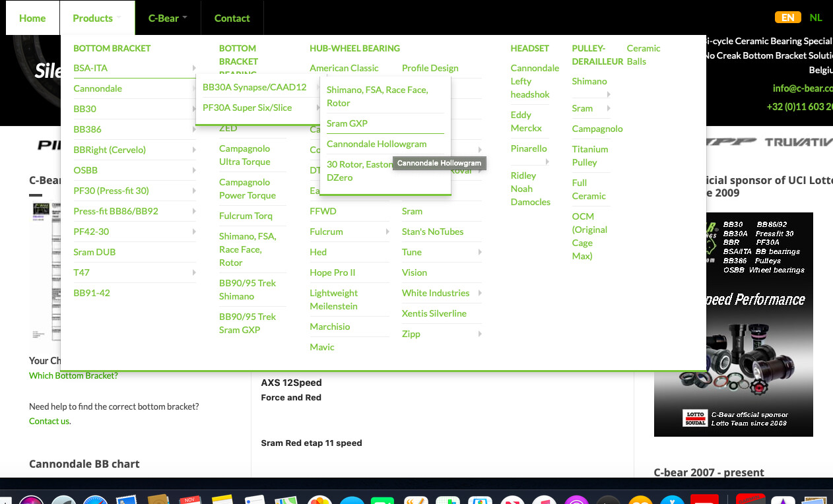Open Hed hub bearings
833x504 pixels.
click(x=318, y=252)
